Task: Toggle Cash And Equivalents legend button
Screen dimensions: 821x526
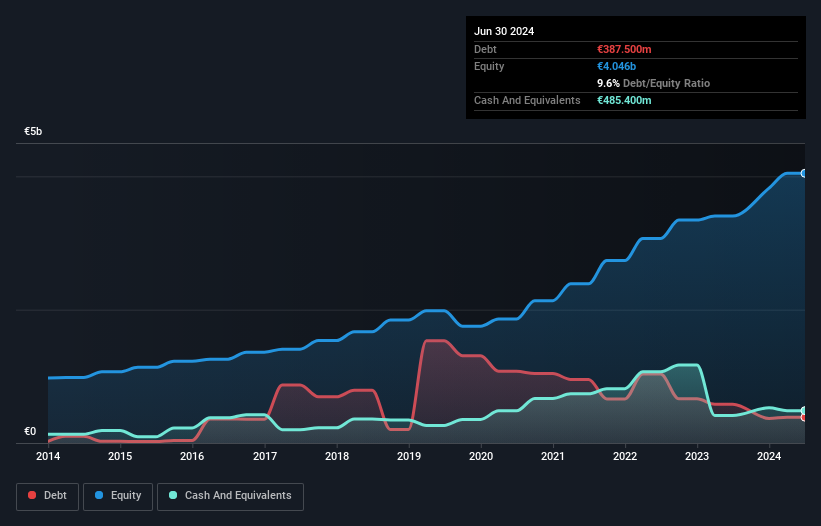Action: [x=230, y=496]
